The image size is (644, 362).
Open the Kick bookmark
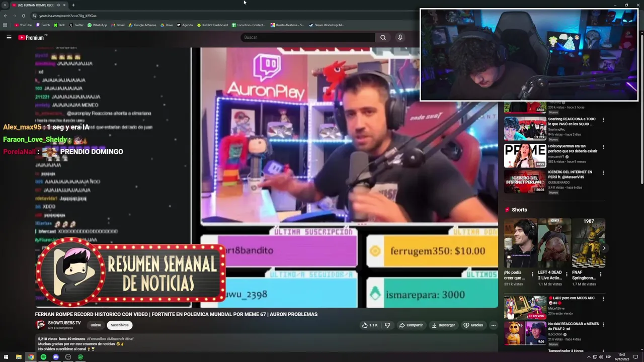[59, 25]
